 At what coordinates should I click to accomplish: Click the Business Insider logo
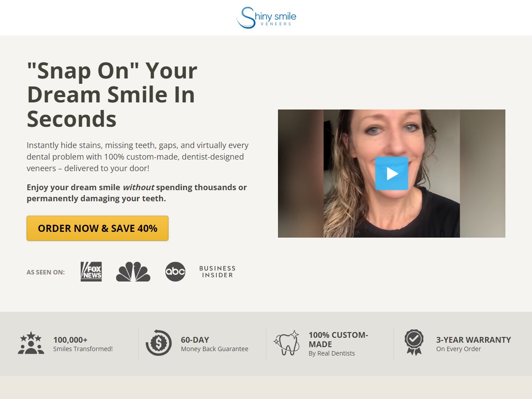click(217, 272)
